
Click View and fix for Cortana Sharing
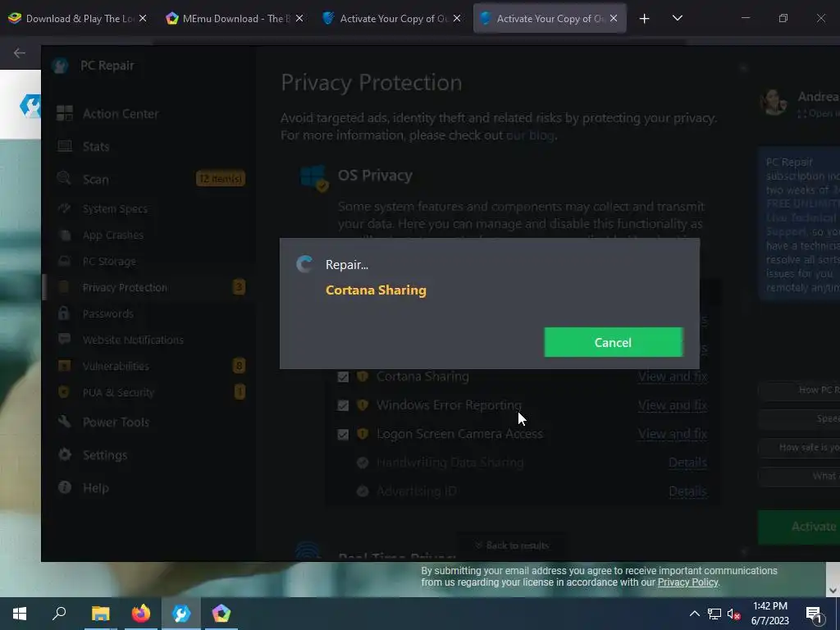pyautogui.click(x=673, y=377)
